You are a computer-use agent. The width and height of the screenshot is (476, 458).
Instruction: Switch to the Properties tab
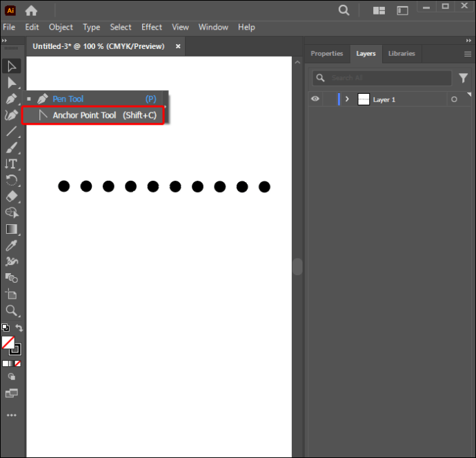(x=326, y=54)
